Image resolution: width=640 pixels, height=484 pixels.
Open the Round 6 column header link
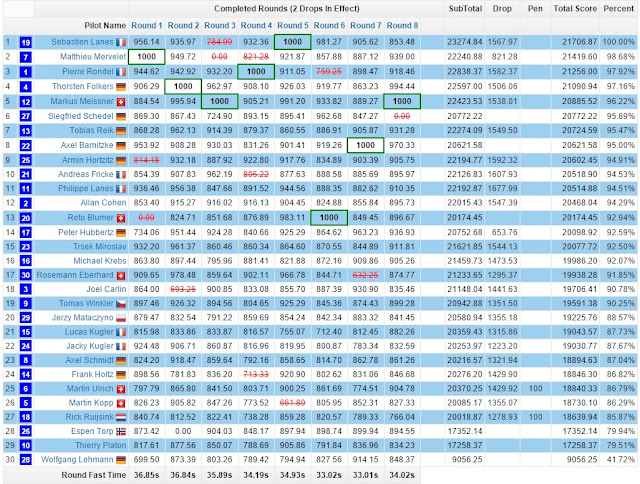[x=329, y=25]
